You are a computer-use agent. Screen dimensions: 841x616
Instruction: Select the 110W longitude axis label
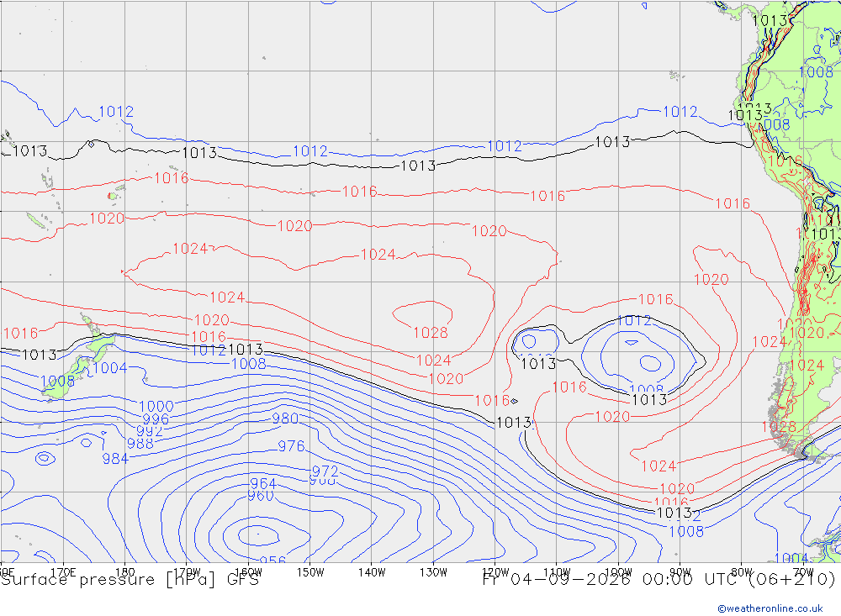(x=557, y=572)
